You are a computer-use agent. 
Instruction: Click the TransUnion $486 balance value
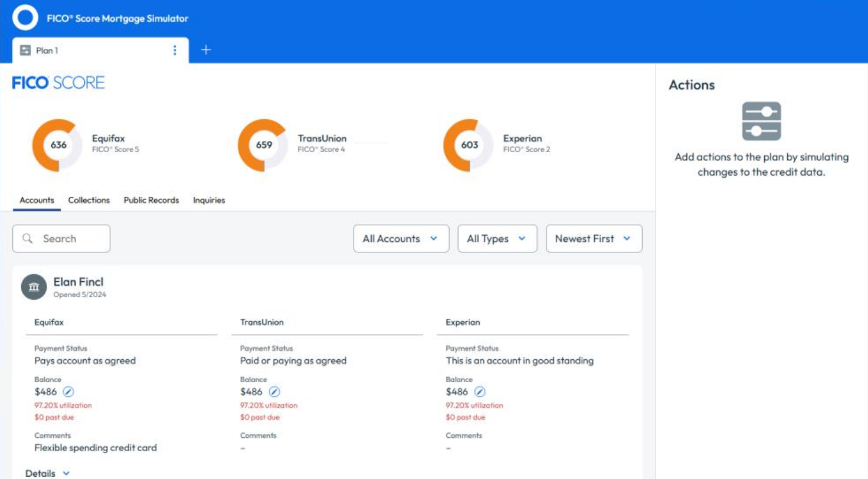(x=251, y=392)
